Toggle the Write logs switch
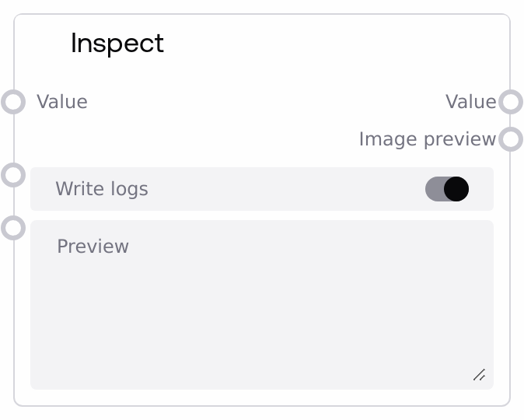Image resolution: width=524 pixels, height=420 pixels. click(447, 189)
